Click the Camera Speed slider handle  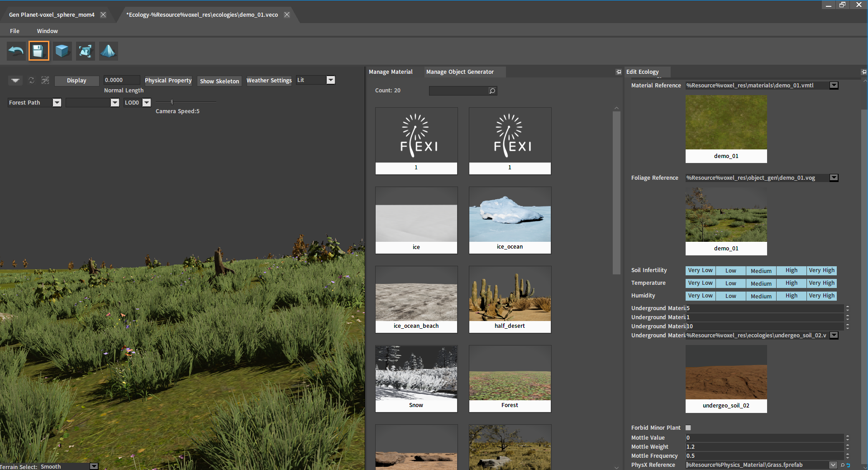(172, 102)
